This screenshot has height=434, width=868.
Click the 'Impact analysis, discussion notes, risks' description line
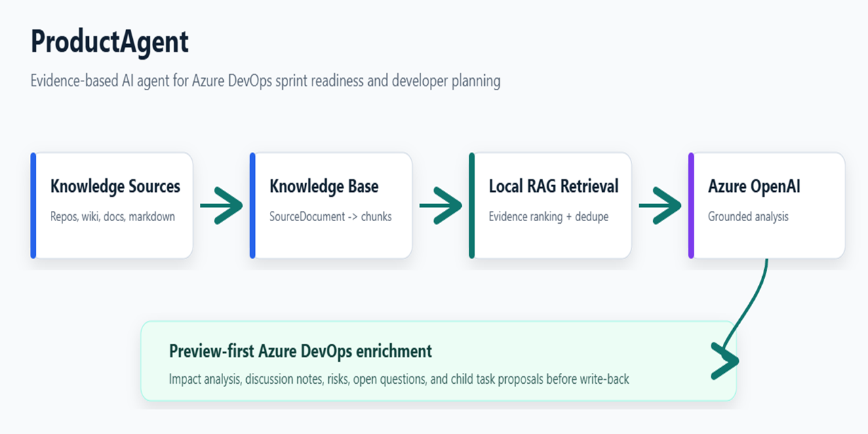click(399, 379)
